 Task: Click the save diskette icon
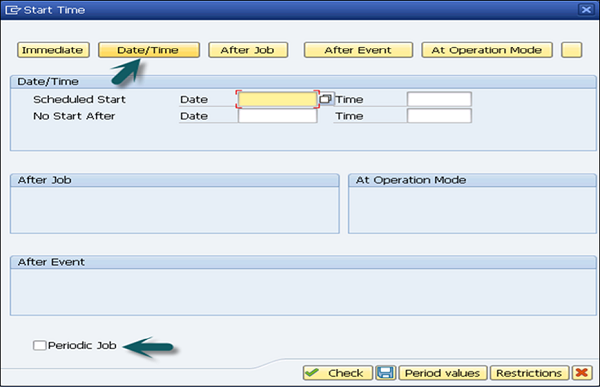(x=385, y=372)
